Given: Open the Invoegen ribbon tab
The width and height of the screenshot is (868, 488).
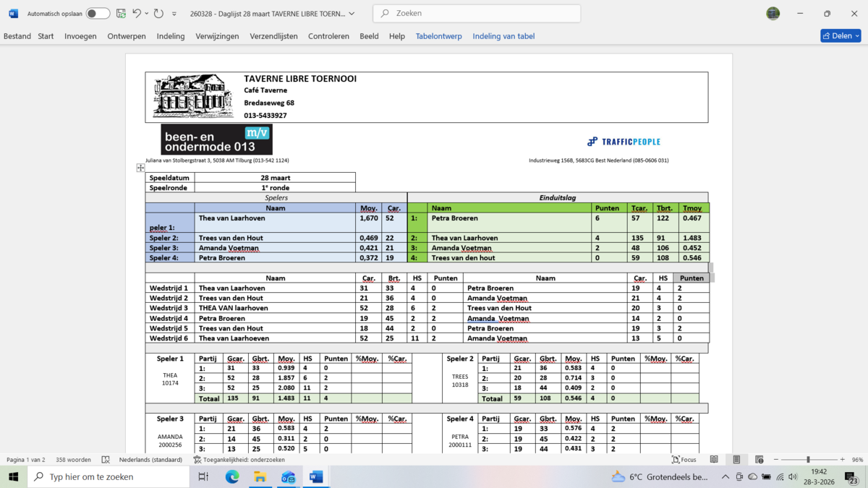Looking at the screenshot, I should (x=80, y=36).
